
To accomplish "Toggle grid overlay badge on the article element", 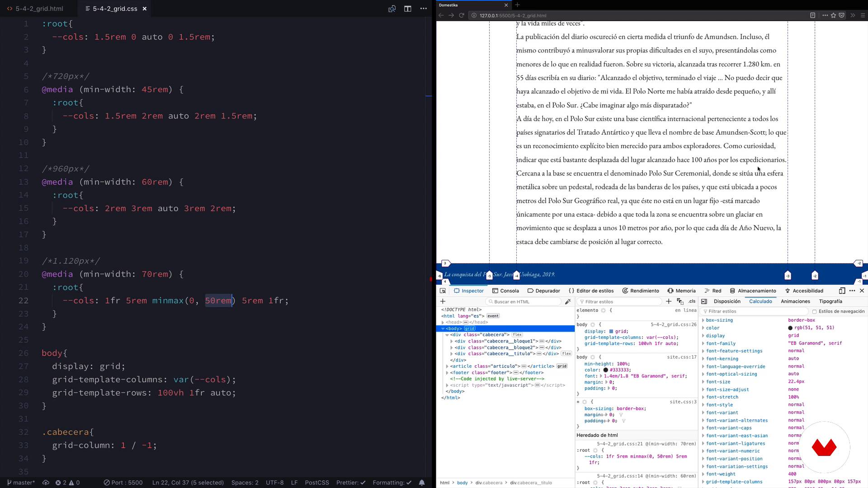I will pyautogui.click(x=562, y=366).
